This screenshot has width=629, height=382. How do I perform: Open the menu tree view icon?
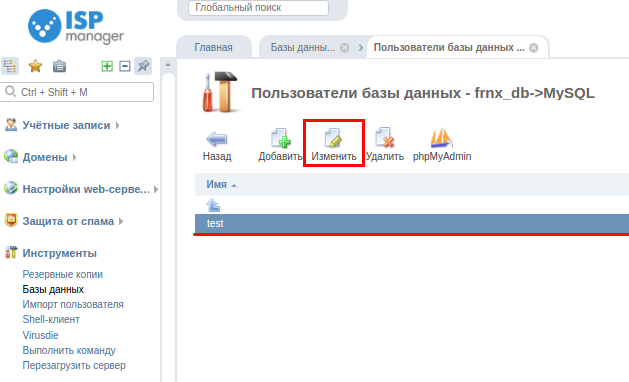[x=10, y=66]
